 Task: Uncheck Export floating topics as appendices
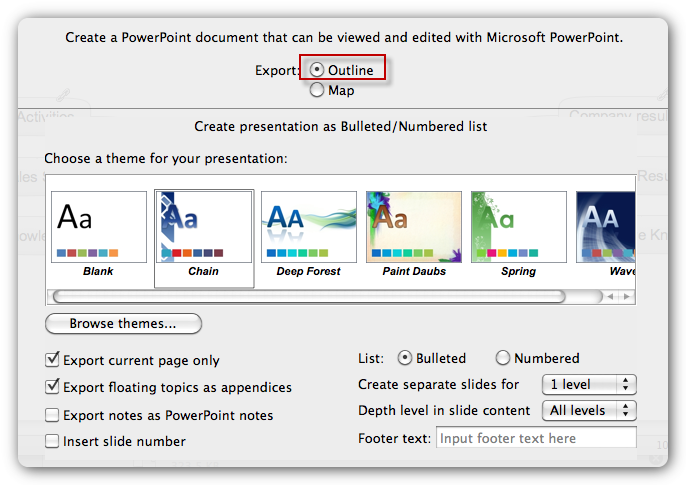pyautogui.click(x=52, y=387)
